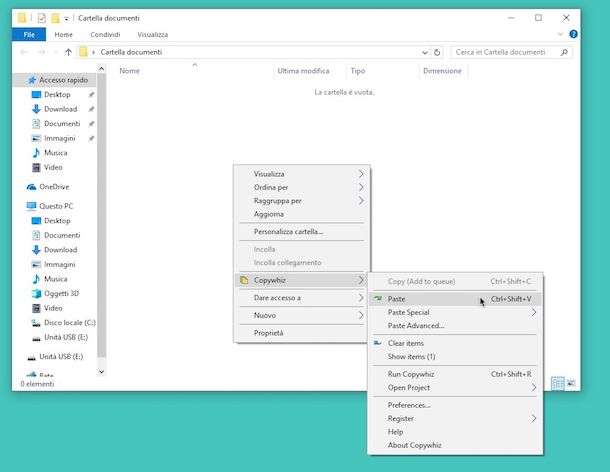Click the blue help question mark icon

pyautogui.click(x=573, y=34)
